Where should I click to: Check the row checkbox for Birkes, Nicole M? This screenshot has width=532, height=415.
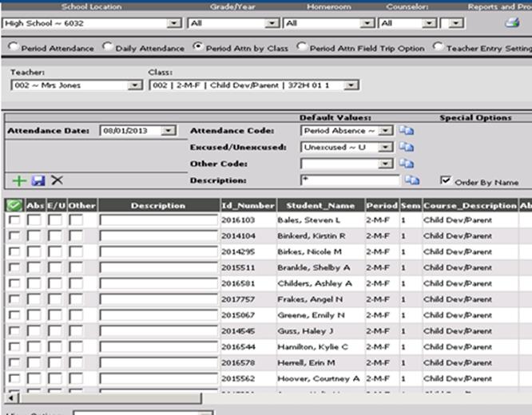[14, 251]
